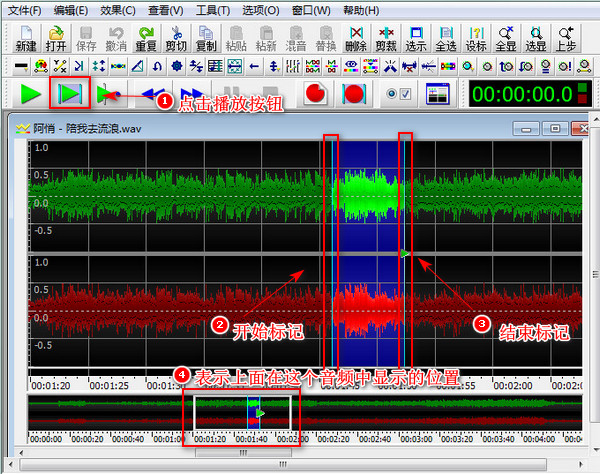This screenshot has height=474, width=600.
Task: Click the 粘新 (Paste New) icon
Action: [x=266, y=38]
